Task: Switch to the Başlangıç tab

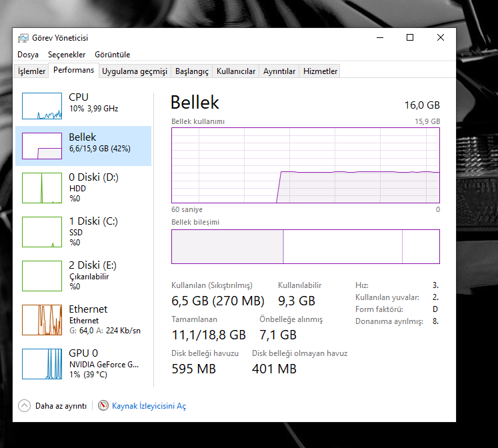Action: point(192,71)
